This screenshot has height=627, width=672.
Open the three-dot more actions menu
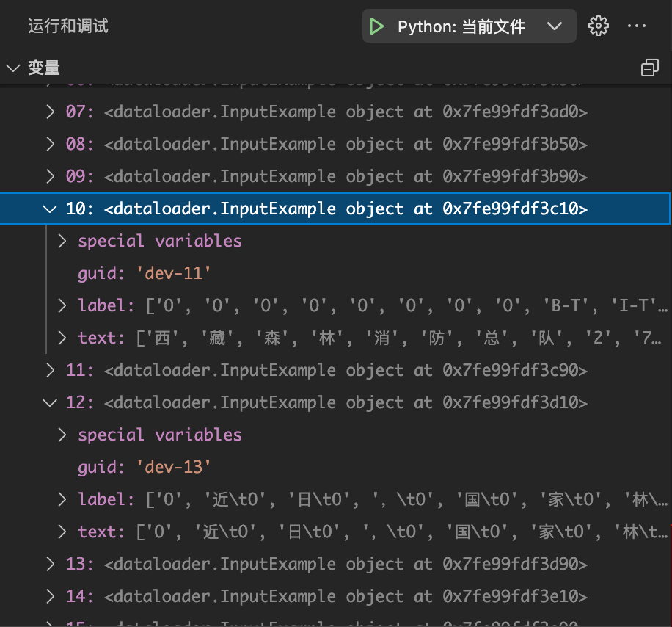click(x=637, y=26)
